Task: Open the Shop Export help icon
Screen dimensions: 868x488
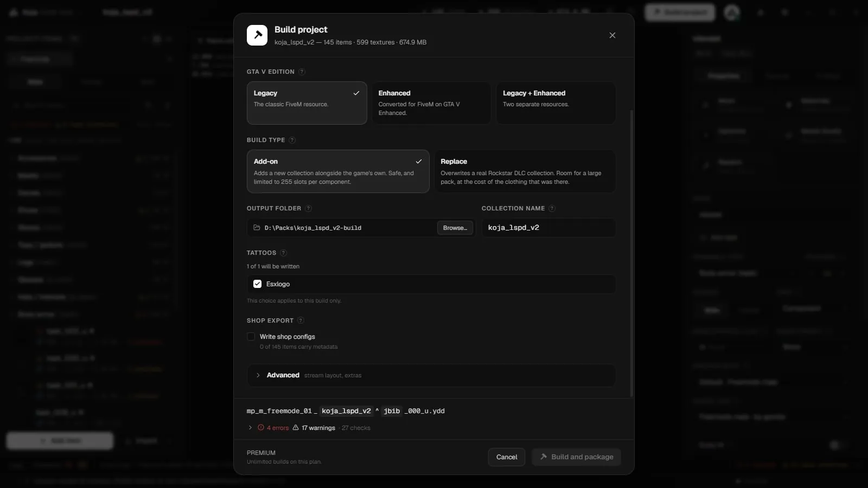Action: pyautogui.click(x=301, y=320)
